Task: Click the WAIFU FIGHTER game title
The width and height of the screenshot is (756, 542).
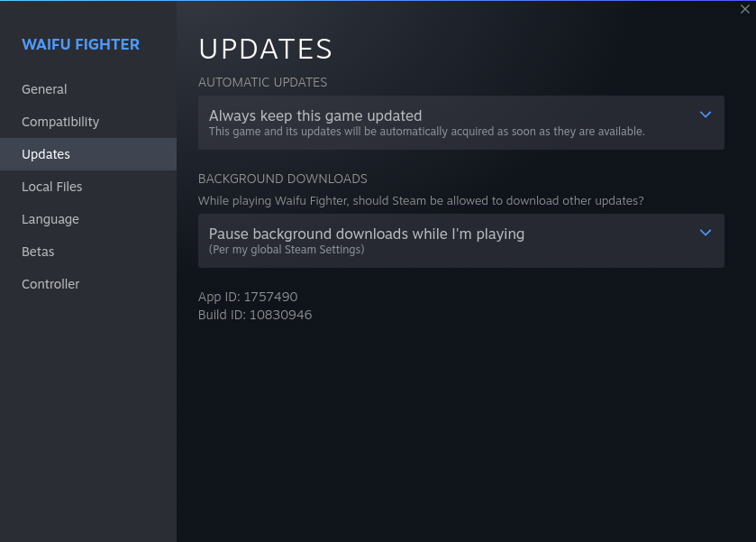Action: [x=80, y=44]
